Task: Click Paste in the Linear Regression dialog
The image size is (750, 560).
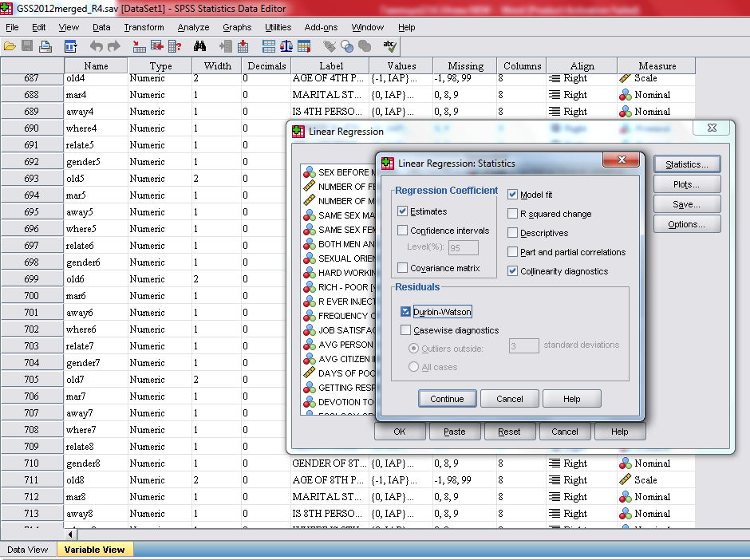Action: pyautogui.click(x=455, y=432)
